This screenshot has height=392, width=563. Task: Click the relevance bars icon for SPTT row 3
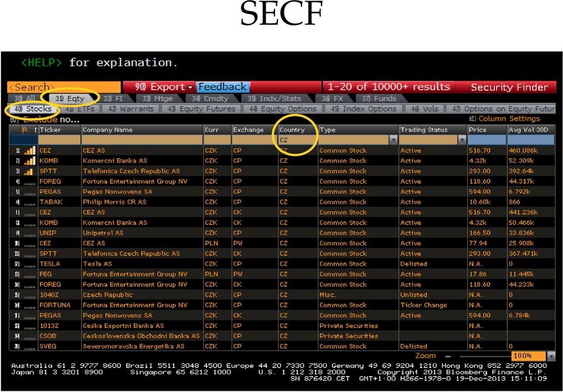(29, 172)
